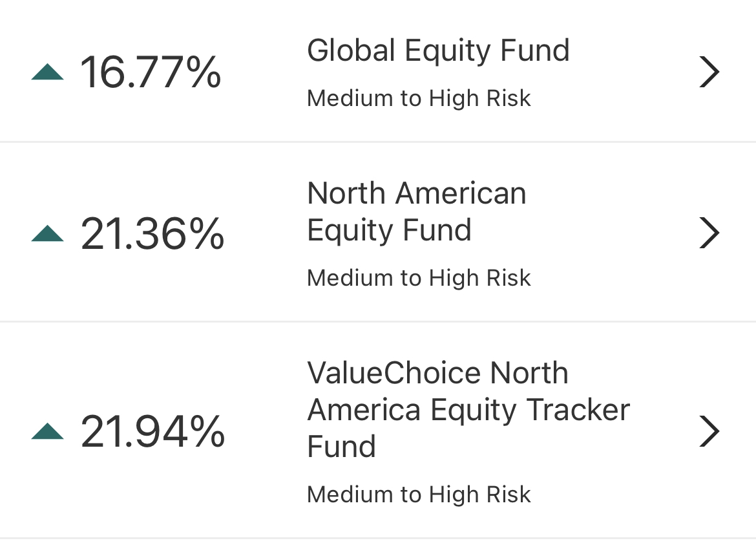The height and width of the screenshot is (554, 756).
Task: Tap the 21.94% performance figure
Action: coord(152,432)
